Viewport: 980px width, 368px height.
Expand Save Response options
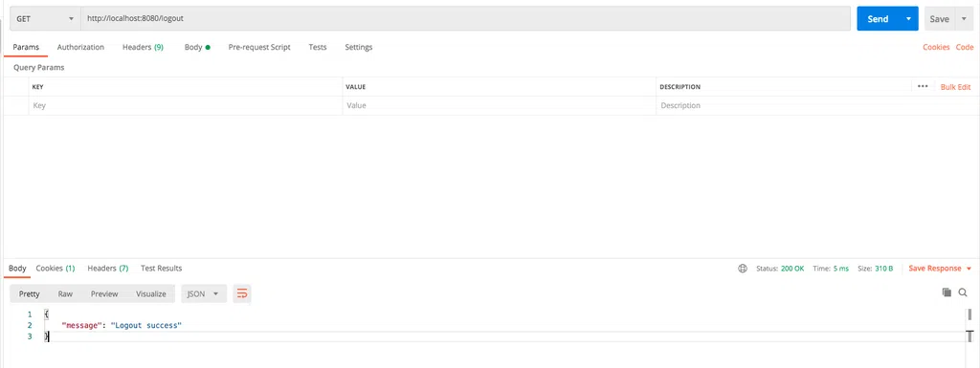940,269
